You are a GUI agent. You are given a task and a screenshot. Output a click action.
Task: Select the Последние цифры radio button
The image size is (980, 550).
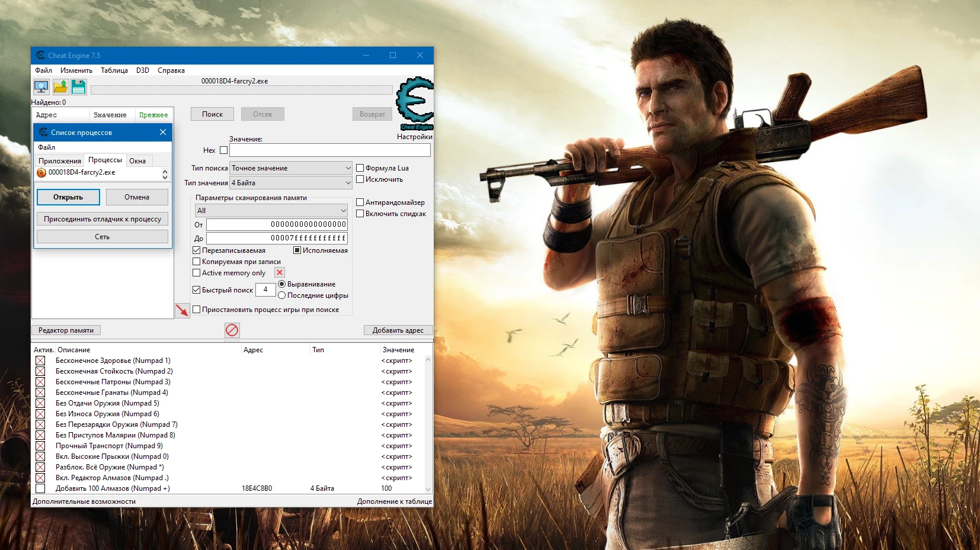click(x=282, y=295)
